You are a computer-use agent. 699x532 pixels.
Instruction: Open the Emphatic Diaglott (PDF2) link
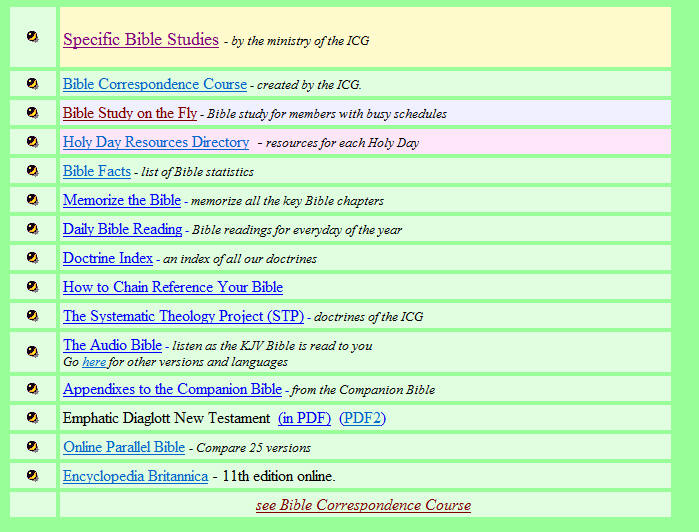(362, 418)
